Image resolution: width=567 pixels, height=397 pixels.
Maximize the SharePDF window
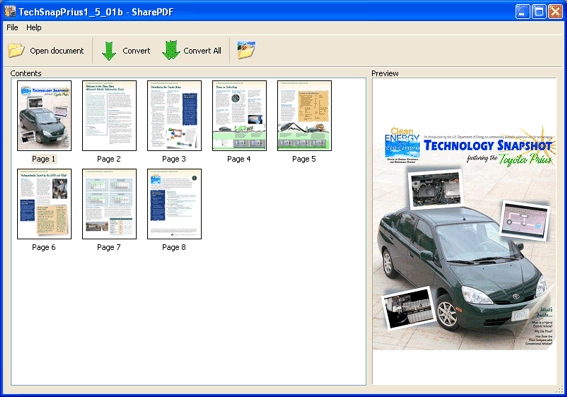(538, 12)
